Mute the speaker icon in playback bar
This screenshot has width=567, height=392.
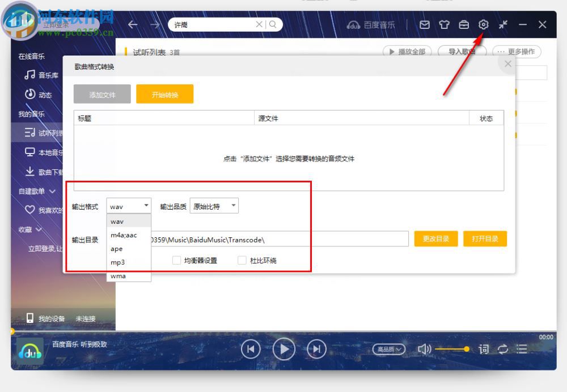point(425,349)
